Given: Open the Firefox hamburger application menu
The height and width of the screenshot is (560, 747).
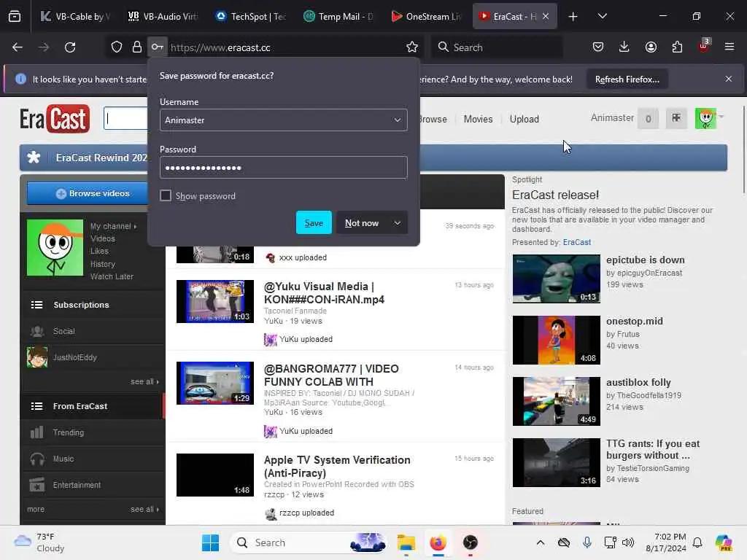Looking at the screenshot, I should coord(729,47).
